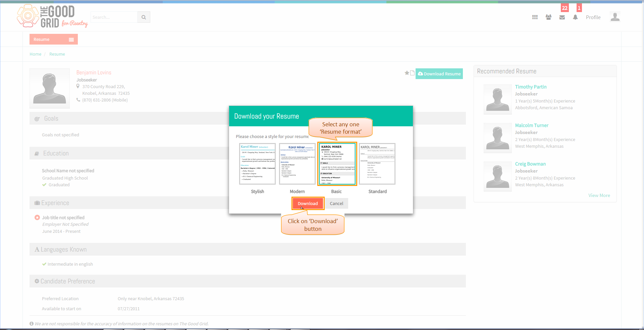This screenshot has width=644, height=330.
Task: Choose the Standard resume format thumbnail
Action: [377, 164]
